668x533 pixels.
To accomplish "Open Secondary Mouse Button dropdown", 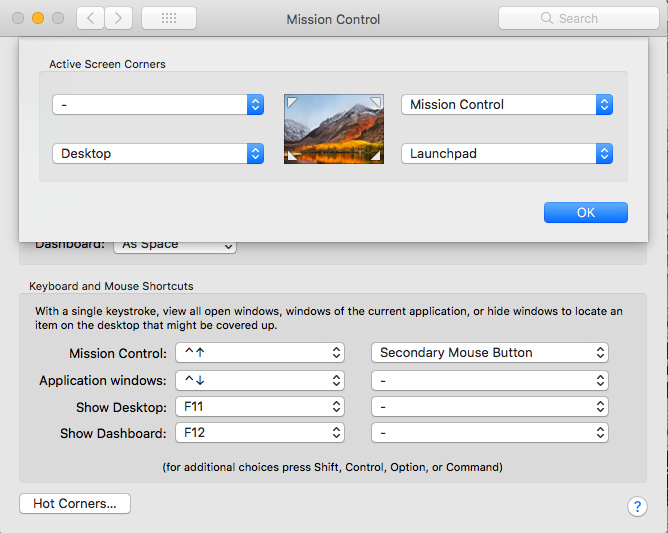I will coord(490,352).
